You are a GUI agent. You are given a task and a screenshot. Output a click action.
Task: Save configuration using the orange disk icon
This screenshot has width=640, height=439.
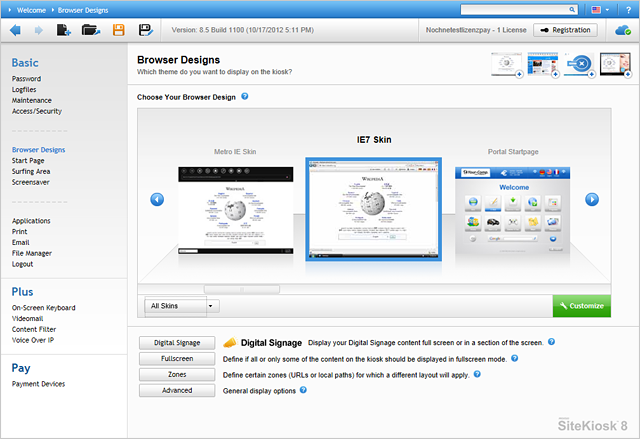pos(119,30)
